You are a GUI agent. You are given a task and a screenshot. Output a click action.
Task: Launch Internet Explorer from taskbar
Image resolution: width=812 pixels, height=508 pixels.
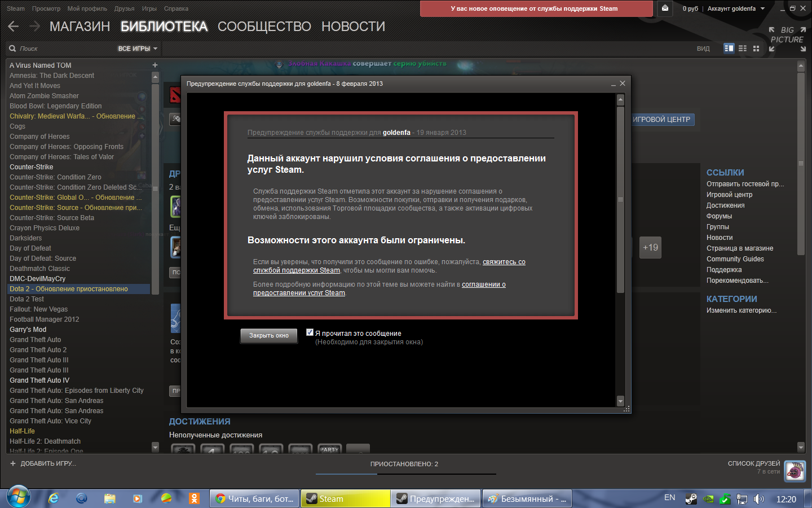pyautogui.click(x=54, y=498)
